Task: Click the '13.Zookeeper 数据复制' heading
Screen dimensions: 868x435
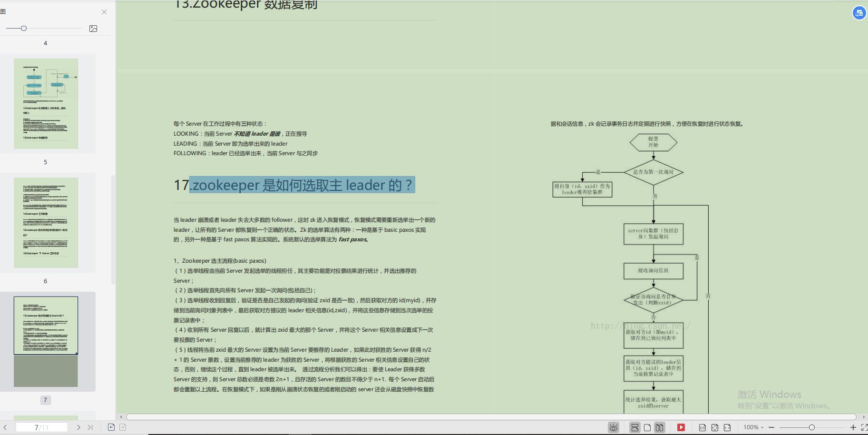Action: click(x=246, y=5)
